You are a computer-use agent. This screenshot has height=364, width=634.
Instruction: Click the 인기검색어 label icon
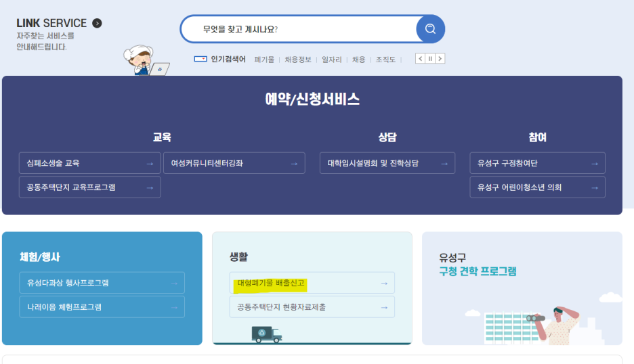(x=200, y=59)
